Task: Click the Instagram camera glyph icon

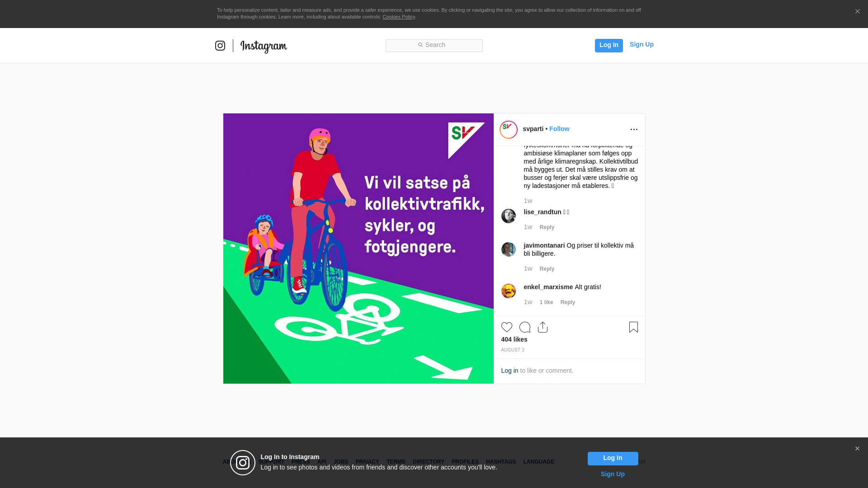Action: pos(220,46)
